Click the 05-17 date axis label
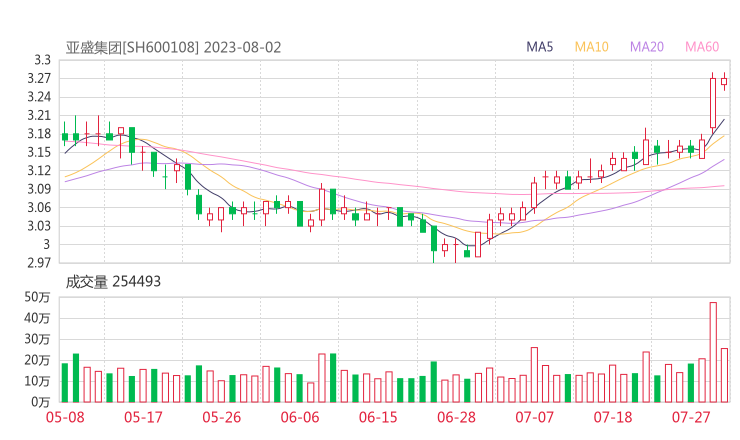This screenshot has width=740, height=440. [x=143, y=417]
